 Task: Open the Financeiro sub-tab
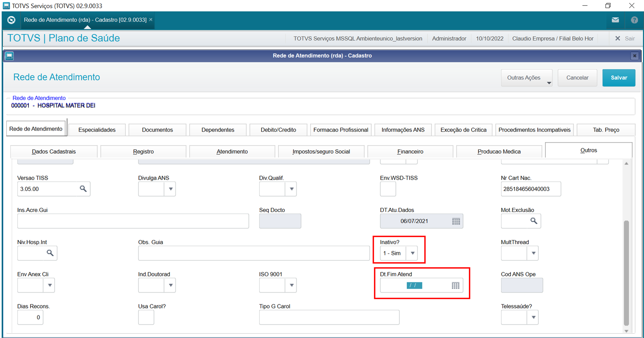coord(410,152)
